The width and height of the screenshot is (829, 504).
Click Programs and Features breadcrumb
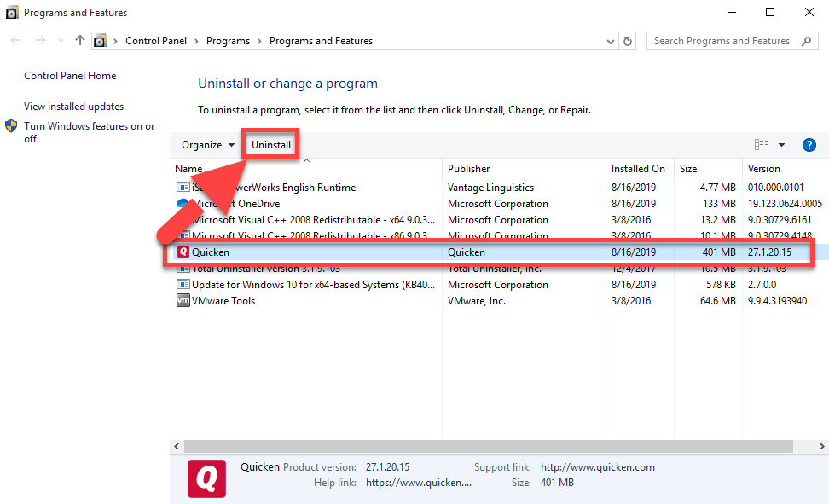point(321,41)
